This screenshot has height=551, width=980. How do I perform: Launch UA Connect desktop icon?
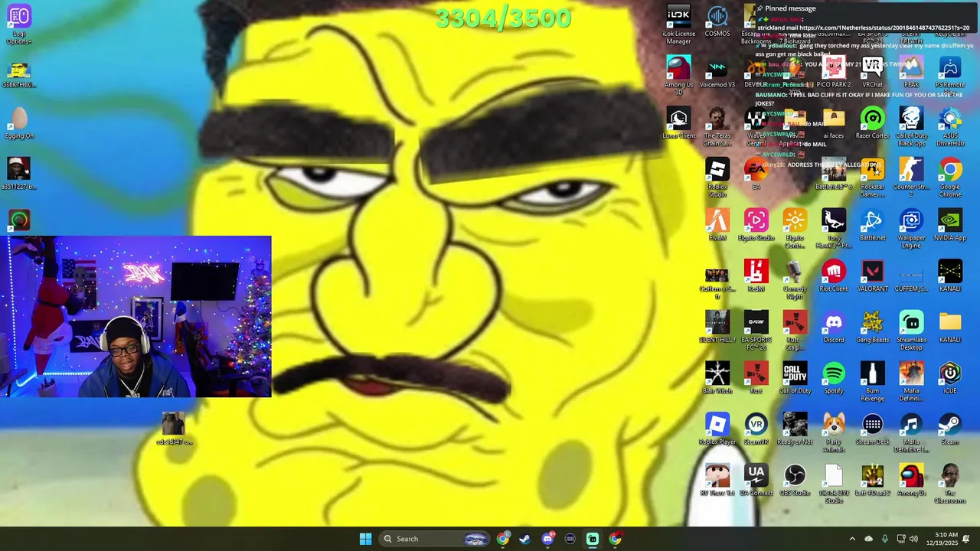point(756,481)
